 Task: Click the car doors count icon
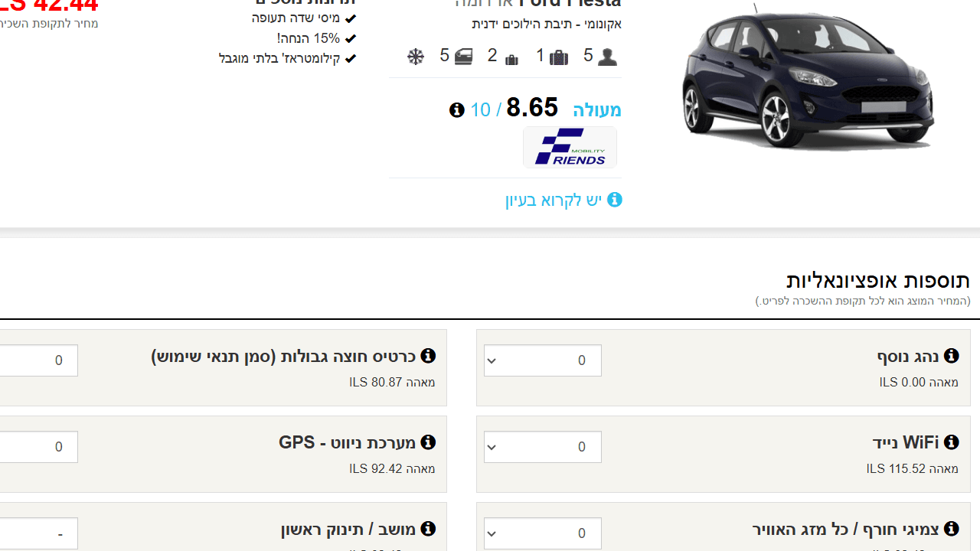[463, 57]
